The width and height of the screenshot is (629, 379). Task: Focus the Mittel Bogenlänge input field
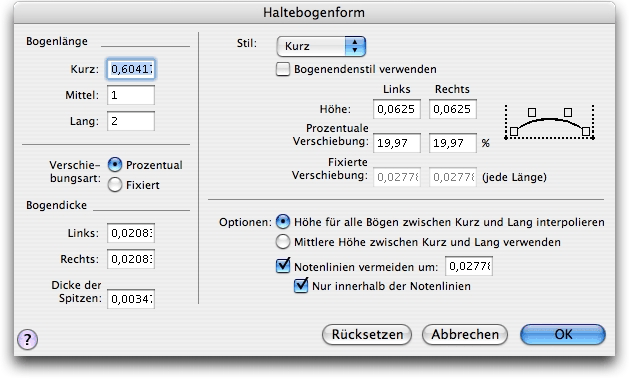pyautogui.click(x=131, y=95)
